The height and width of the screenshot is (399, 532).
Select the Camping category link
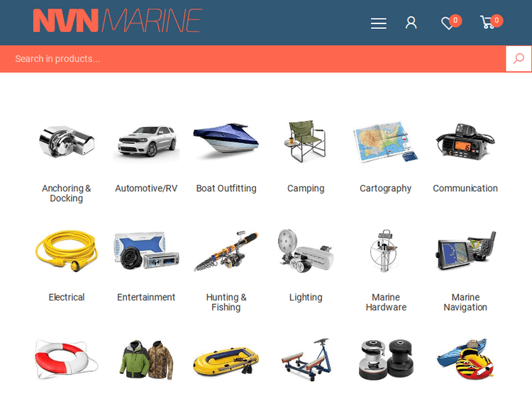[x=306, y=188]
